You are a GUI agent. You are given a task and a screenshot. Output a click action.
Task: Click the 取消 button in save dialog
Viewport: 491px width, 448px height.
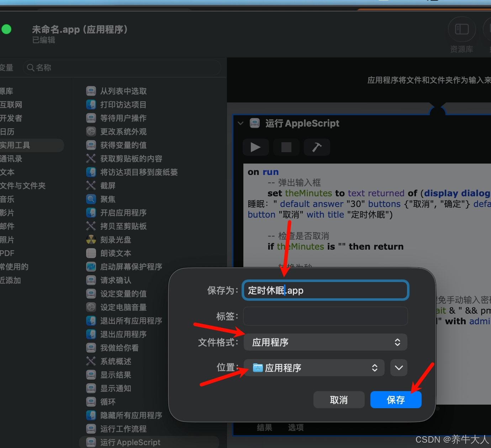pyautogui.click(x=339, y=400)
